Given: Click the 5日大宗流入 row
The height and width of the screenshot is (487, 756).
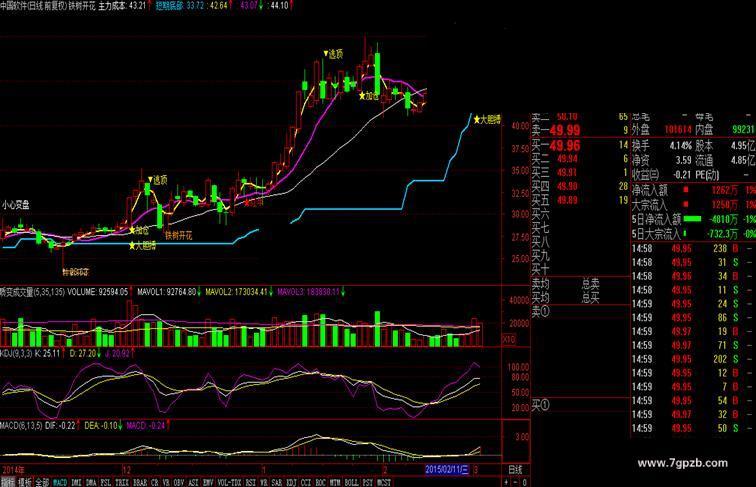Looking at the screenshot, I should 693,234.
